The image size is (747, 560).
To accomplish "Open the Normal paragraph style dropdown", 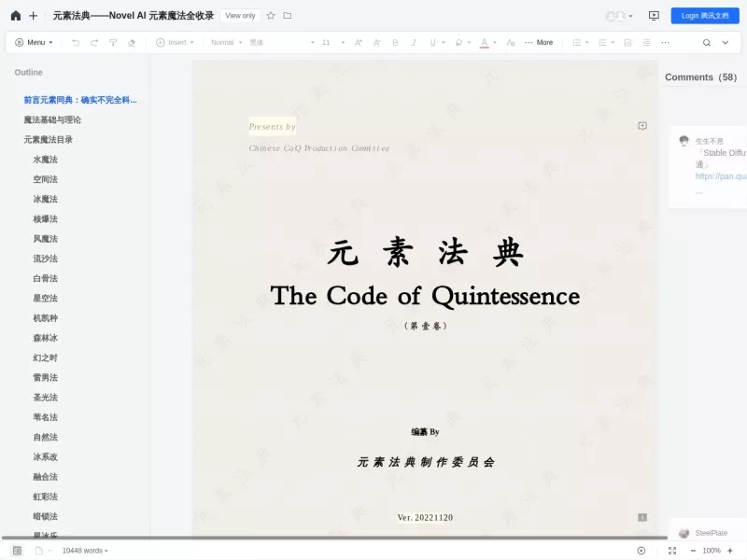I will pos(227,42).
